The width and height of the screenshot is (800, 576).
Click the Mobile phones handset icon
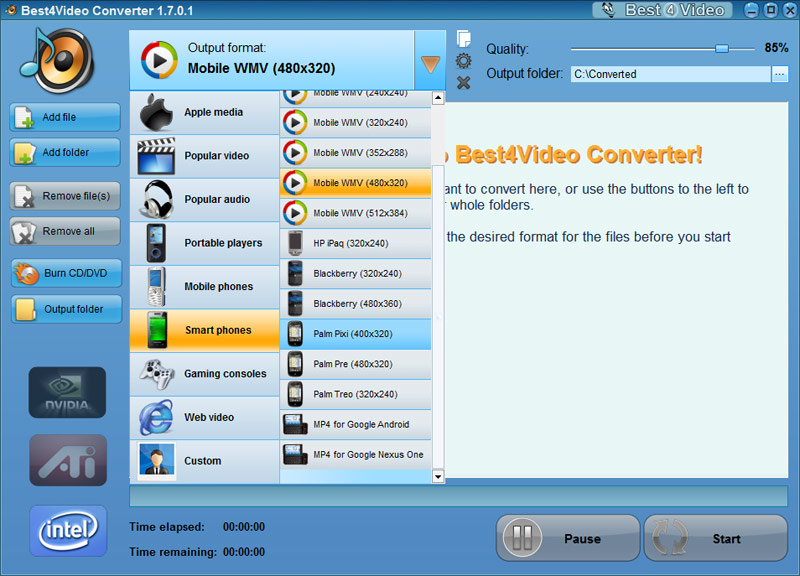156,287
